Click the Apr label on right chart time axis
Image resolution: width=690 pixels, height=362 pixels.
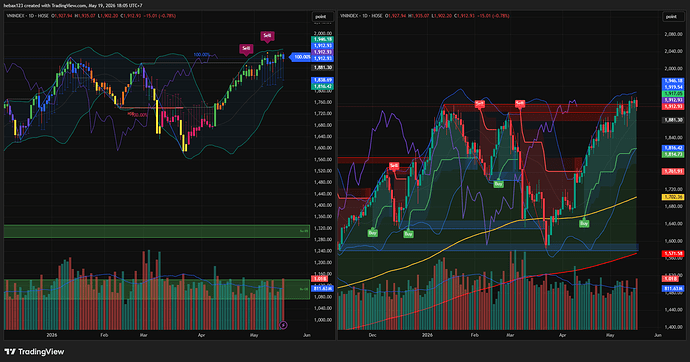562,335
